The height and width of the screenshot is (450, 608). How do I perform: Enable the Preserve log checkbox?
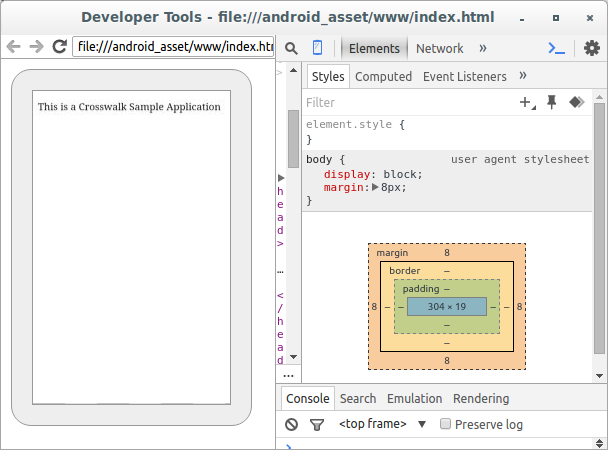pyautogui.click(x=446, y=424)
